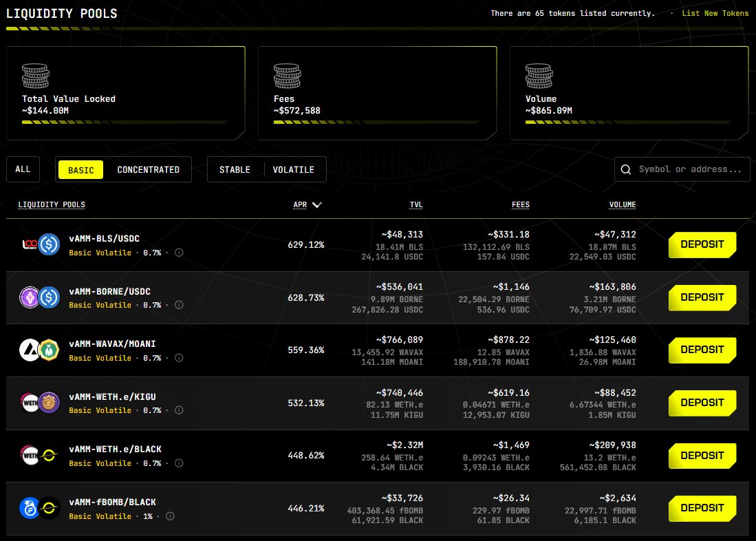This screenshot has height=541, width=756.
Task: Select the BASIC pool filter
Action: tap(80, 170)
